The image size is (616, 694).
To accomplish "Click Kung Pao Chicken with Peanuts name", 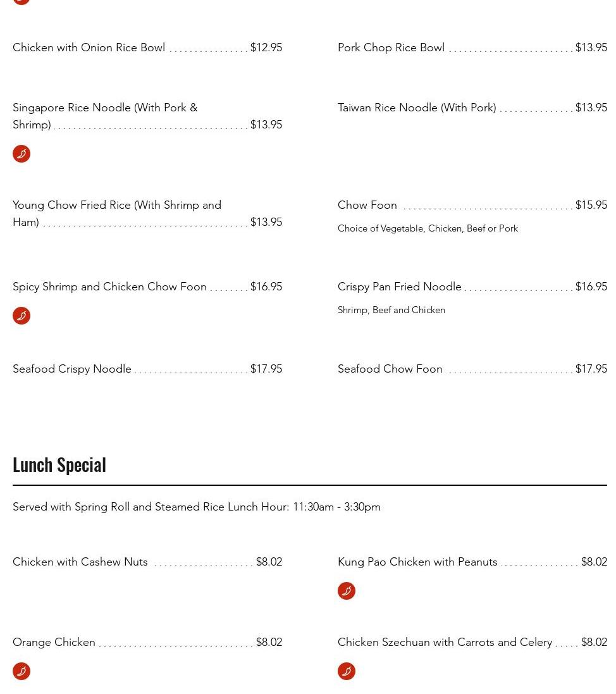I will 417,562.
